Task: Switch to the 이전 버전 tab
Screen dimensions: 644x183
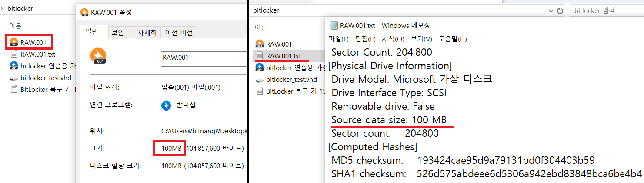Action: pyautogui.click(x=179, y=32)
